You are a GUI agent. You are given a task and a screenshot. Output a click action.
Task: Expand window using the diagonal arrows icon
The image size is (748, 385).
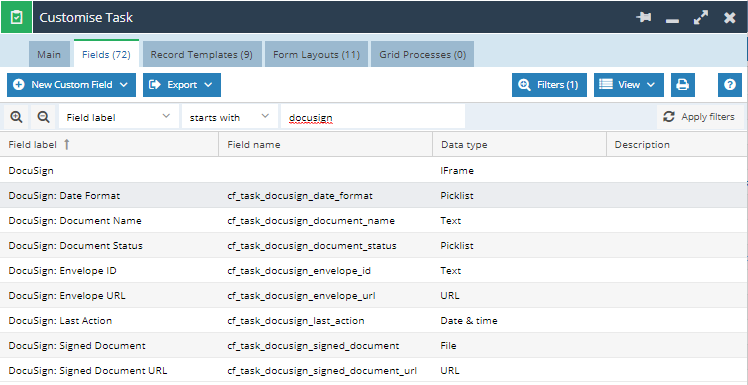click(700, 18)
